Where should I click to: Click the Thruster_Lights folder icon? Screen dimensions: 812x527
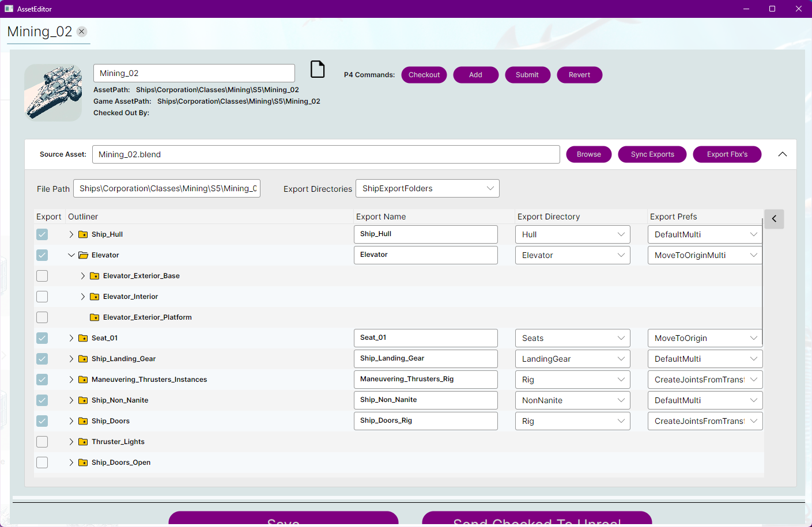click(x=83, y=442)
